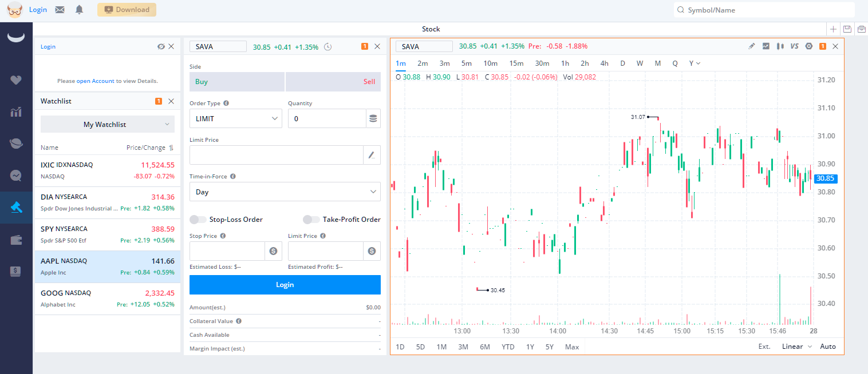Select the Max range
The height and width of the screenshot is (374, 868).
point(572,347)
